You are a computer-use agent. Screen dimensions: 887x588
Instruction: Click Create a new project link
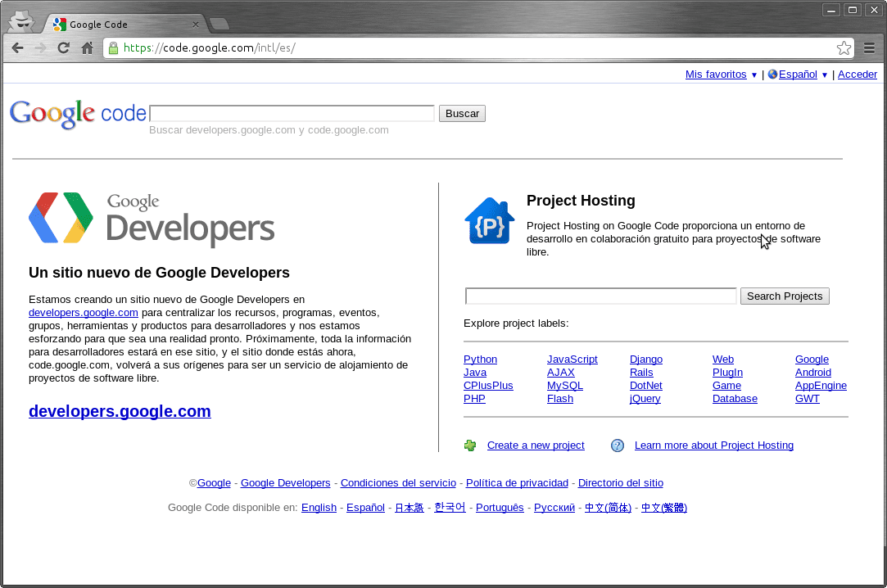[x=535, y=445]
